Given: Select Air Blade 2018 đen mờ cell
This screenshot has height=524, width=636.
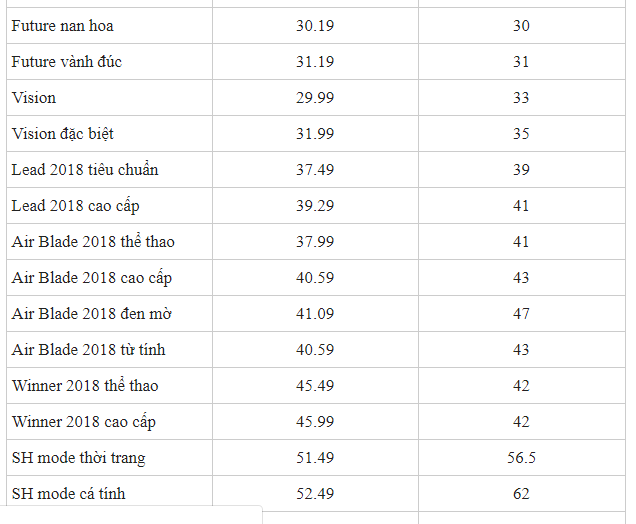Looking at the screenshot, I should pyautogui.click(x=110, y=314).
